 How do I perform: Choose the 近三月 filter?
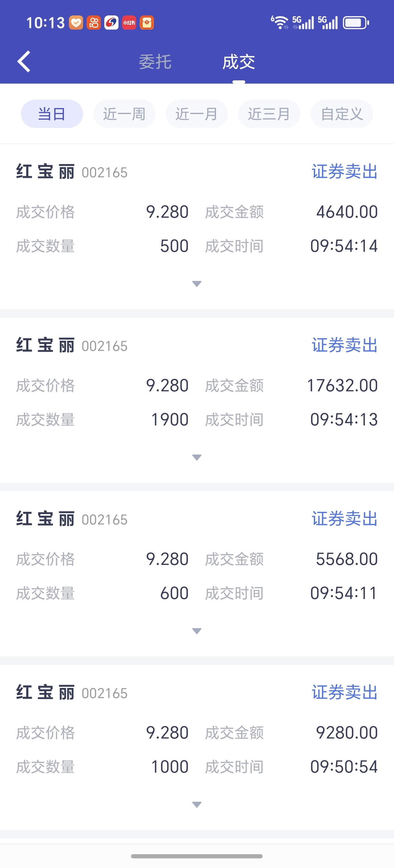click(269, 114)
